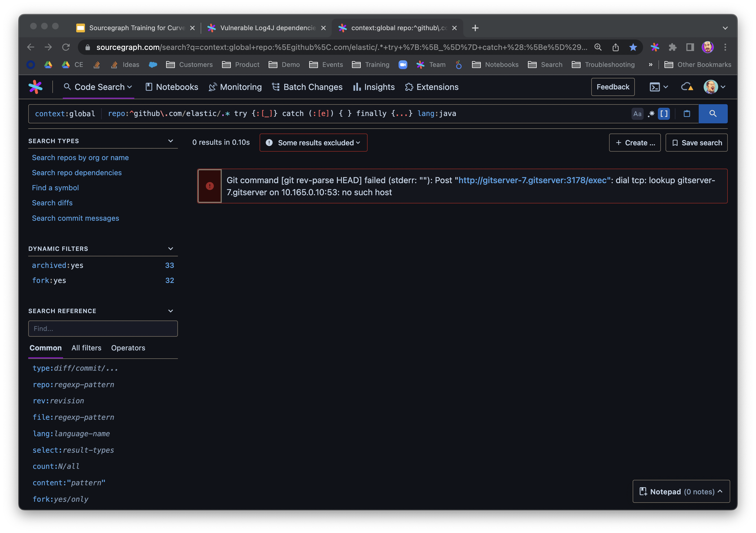Open Batch Changes section

pyautogui.click(x=307, y=87)
